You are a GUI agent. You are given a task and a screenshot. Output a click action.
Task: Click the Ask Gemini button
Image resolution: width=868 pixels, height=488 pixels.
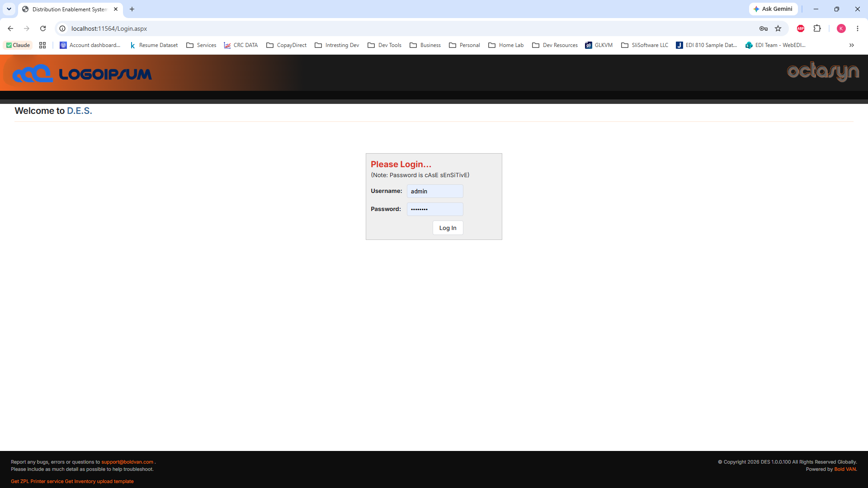tap(773, 9)
